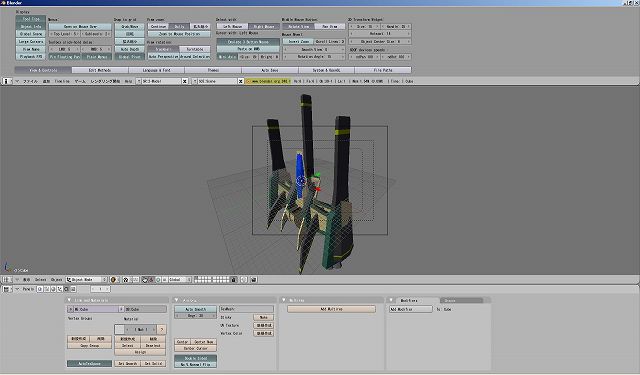Open the Object Mode dropdown

[x=87, y=280]
